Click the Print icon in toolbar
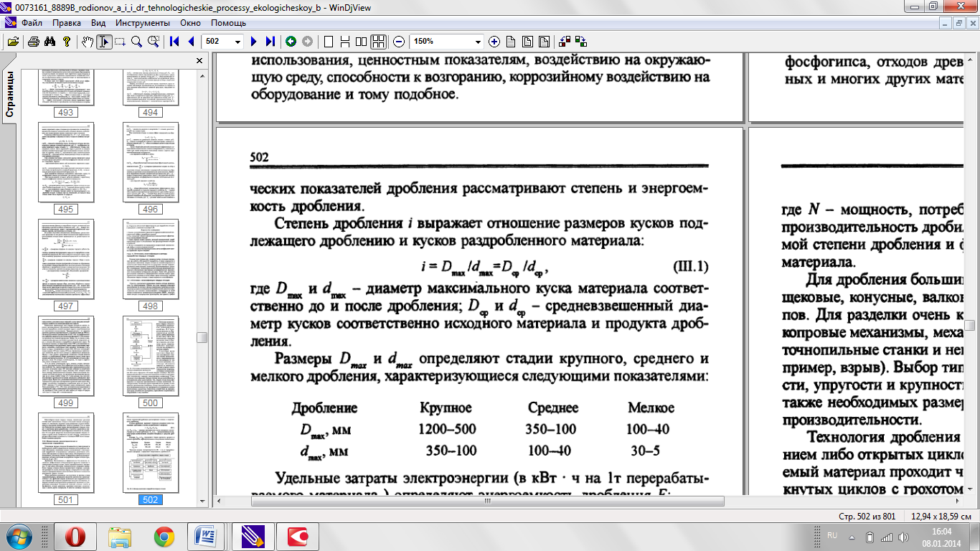This screenshot has width=980, height=551. pos(33,42)
